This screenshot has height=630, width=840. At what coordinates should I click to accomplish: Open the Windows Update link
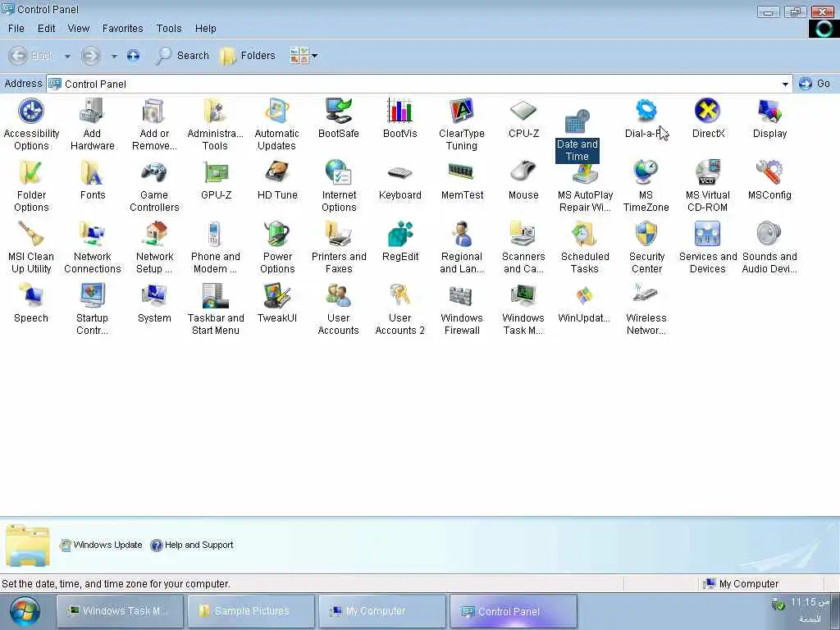click(101, 545)
